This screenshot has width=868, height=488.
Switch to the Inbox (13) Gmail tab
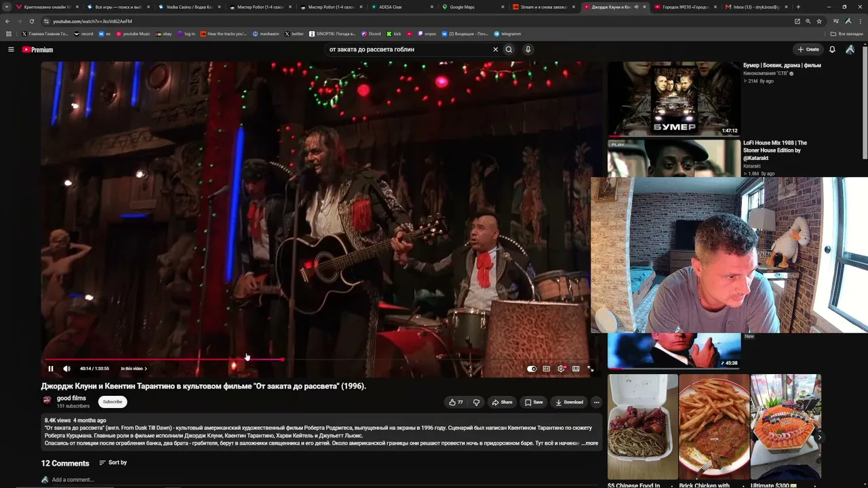pyautogui.click(x=757, y=7)
